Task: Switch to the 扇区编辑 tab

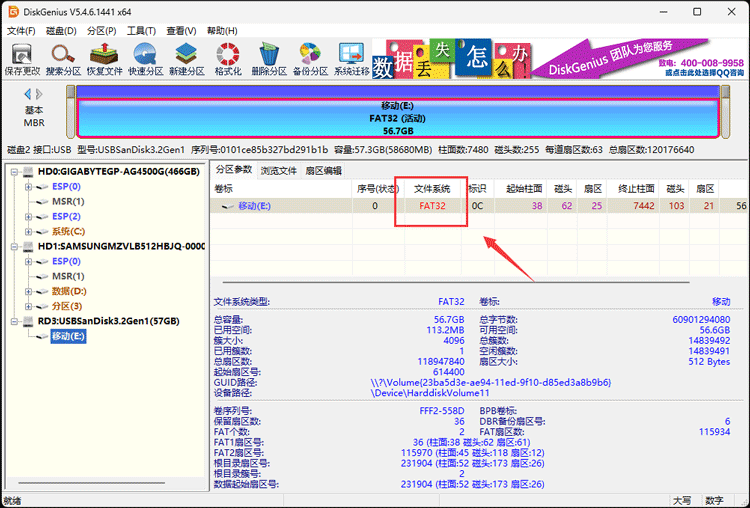Action: (x=324, y=171)
